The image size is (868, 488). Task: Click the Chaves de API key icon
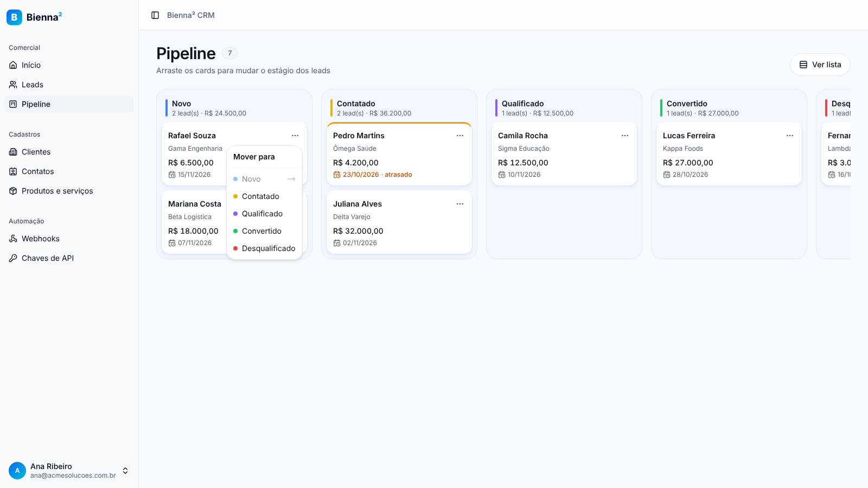(13, 258)
